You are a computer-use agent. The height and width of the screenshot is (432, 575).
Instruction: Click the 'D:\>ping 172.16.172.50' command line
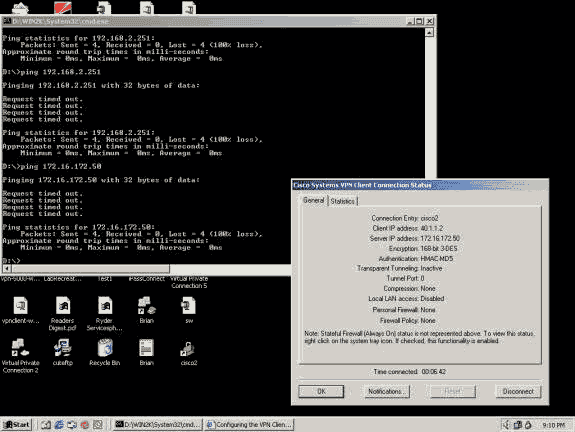point(52,166)
